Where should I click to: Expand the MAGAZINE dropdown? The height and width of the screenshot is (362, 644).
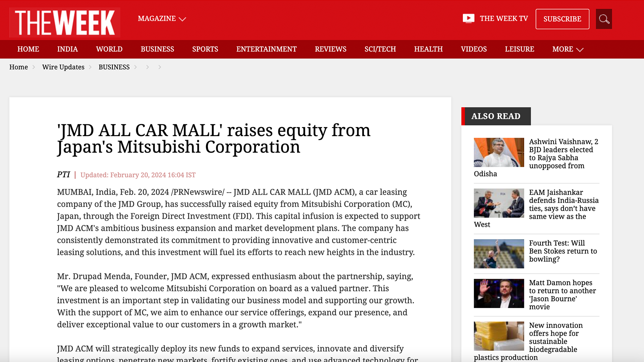162,19
